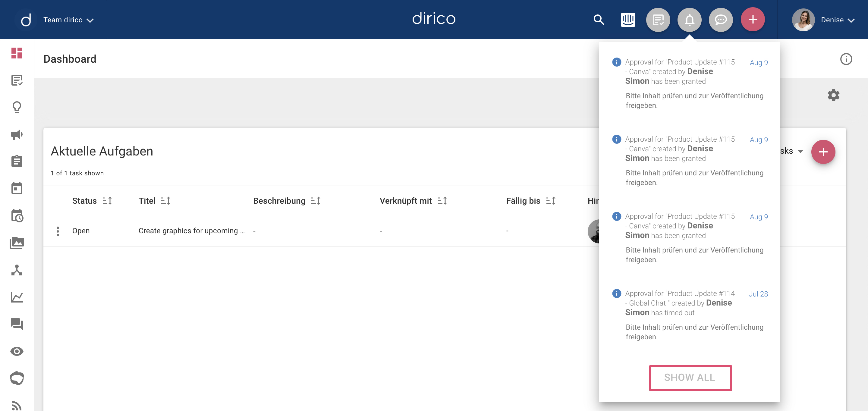This screenshot has height=411, width=868.
Task: Click the search magnifier icon in header
Action: [x=599, y=20]
